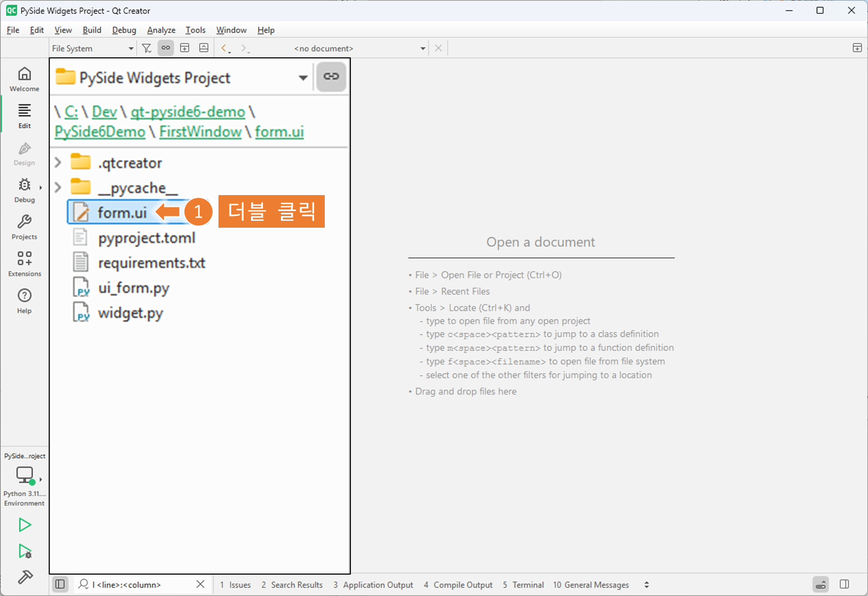Toggle right sidebar visibility
This screenshot has height=596, width=868.
(844, 584)
